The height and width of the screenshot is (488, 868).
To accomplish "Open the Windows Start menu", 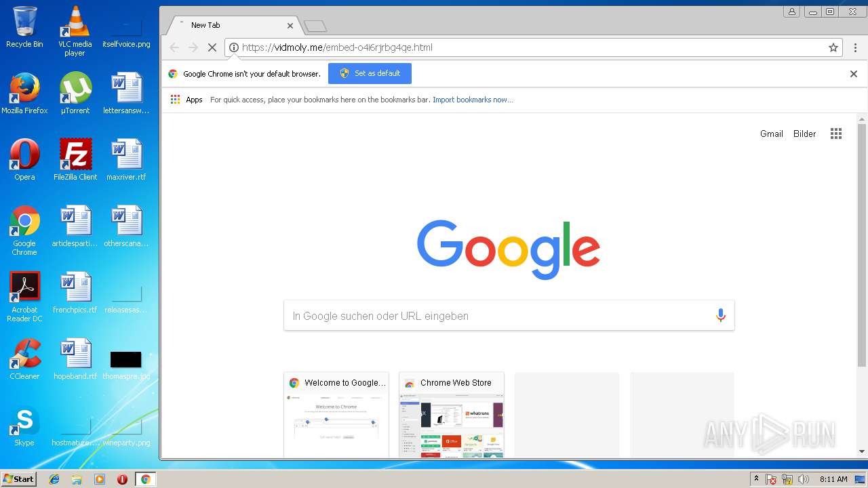I will pyautogui.click(x=19, y=479).
